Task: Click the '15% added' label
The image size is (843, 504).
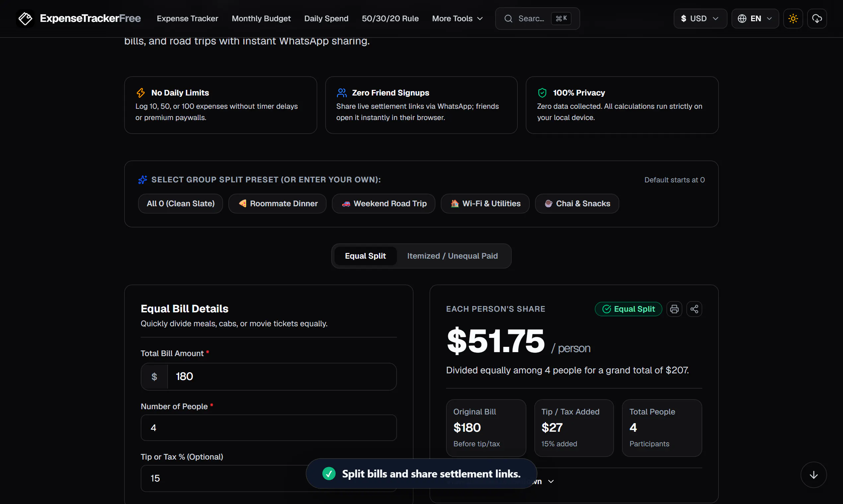Action: [559, 444]
